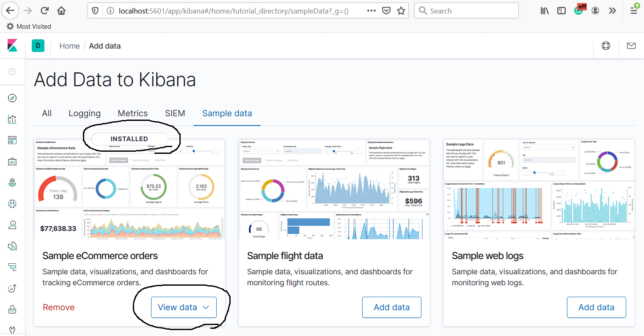The width and height of the screenshot is (644, 336).
Task: Open APM icon in sidebar
Action: click(12, 267)
